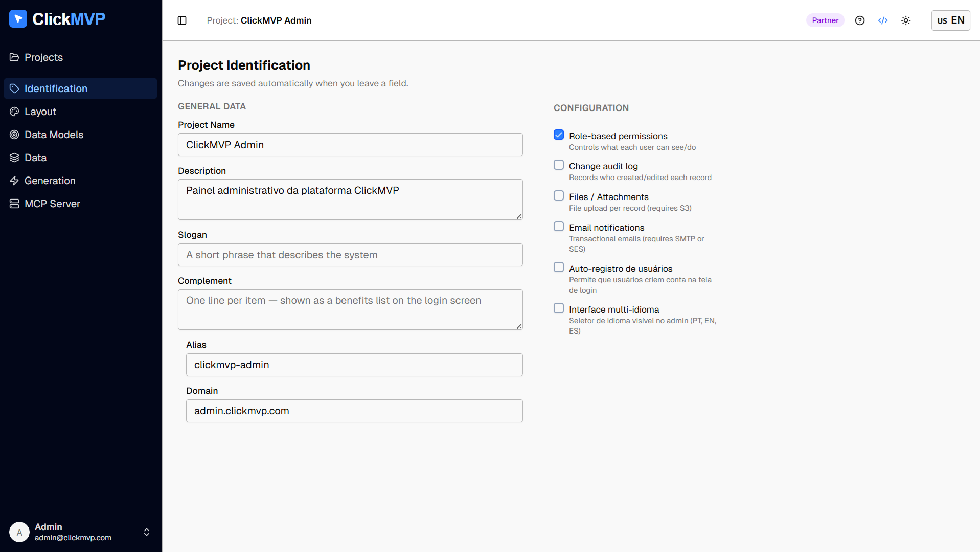Viewport: 980px width, 552px height.
Task: Click the Admin avatar circle
Action: coord(19,532)
